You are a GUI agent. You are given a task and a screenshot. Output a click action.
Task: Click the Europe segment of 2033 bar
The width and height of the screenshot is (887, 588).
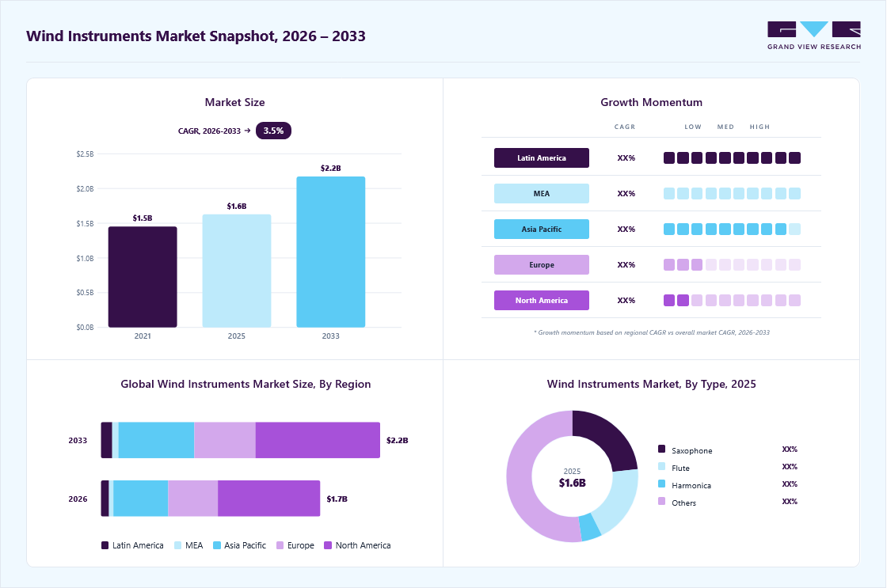pos(225,440)
